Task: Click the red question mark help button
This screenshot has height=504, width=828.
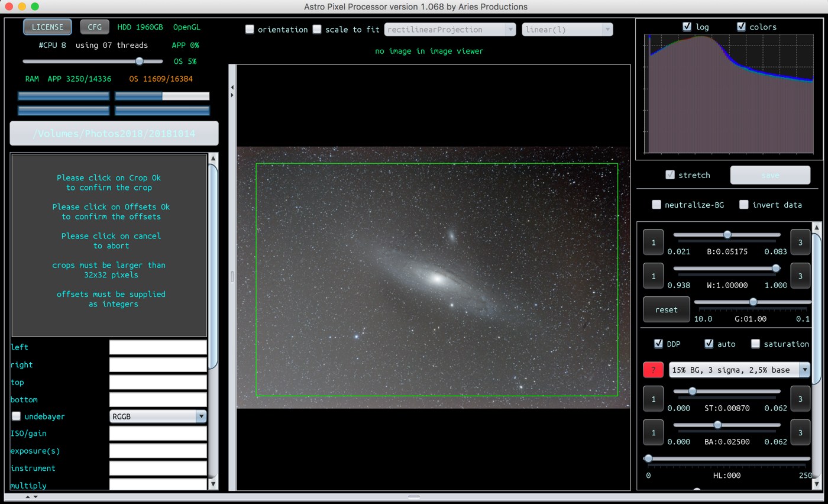Action: [653, 370]
